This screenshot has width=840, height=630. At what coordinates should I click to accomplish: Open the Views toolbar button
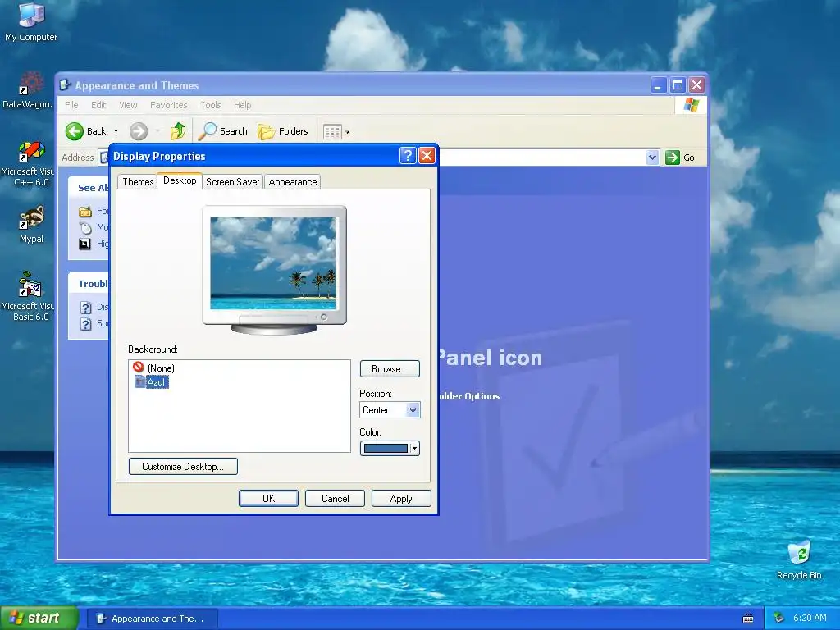point(336,131)
